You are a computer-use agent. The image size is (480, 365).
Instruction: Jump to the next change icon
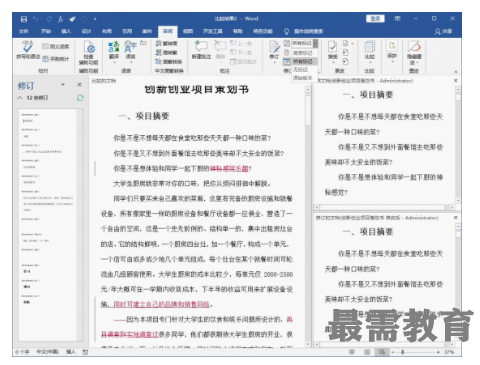(346, 61)
